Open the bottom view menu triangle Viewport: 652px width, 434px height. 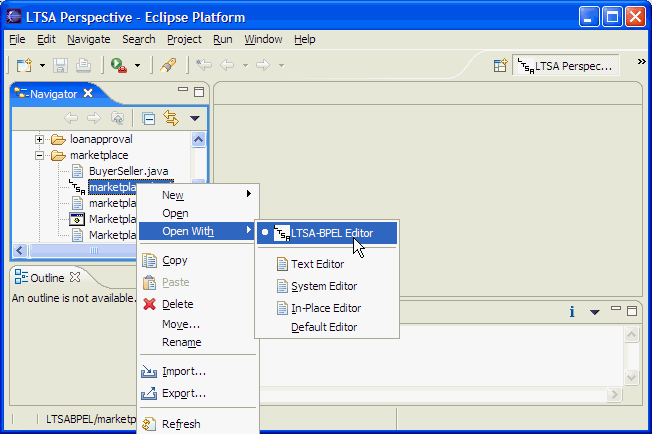click(595, 312)
